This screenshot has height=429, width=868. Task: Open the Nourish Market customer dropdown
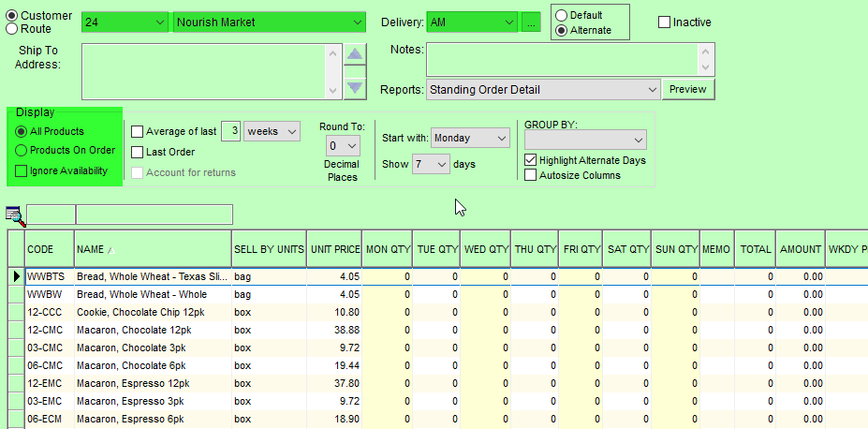[269, 22]
